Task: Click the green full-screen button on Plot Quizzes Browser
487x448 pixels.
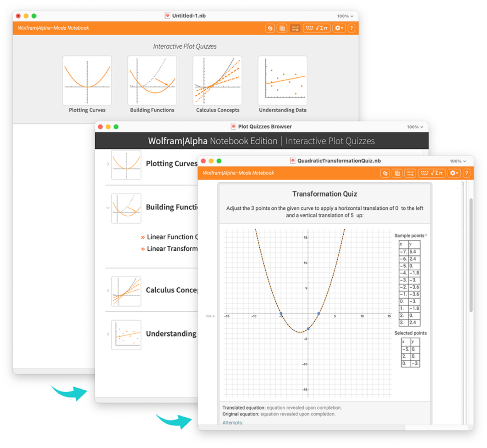Action: click(116, 127)
